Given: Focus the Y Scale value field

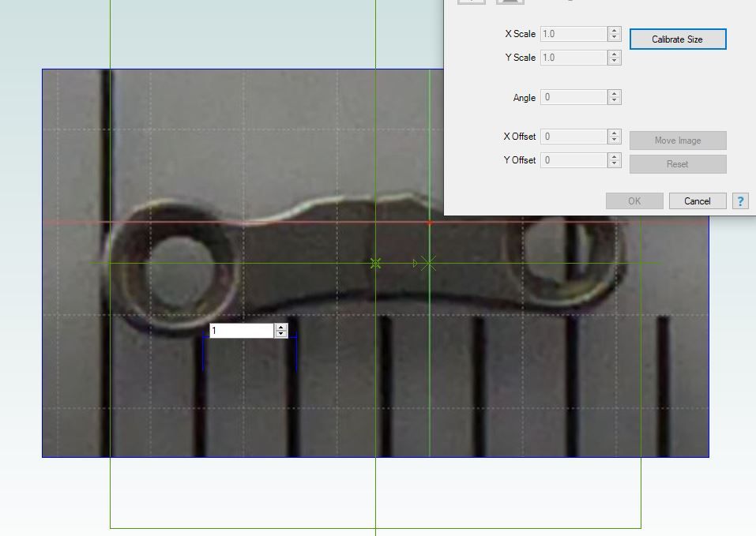Looking at the screenshot, I should [x=574, y=58].
